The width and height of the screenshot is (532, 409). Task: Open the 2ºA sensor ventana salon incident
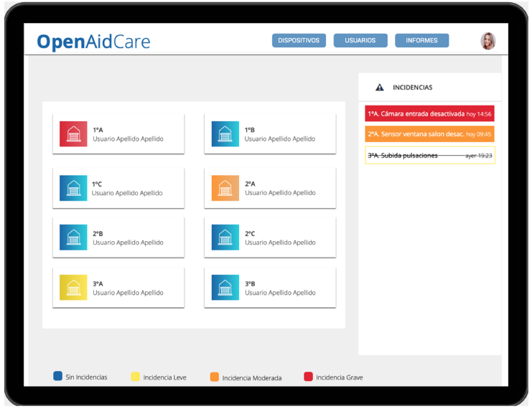[x=429, y=134]
